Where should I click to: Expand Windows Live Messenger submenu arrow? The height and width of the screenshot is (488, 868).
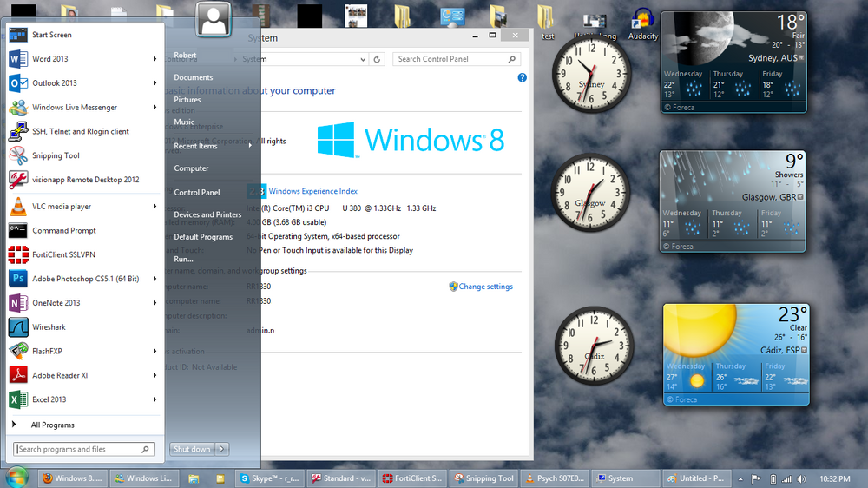point(155,107)
